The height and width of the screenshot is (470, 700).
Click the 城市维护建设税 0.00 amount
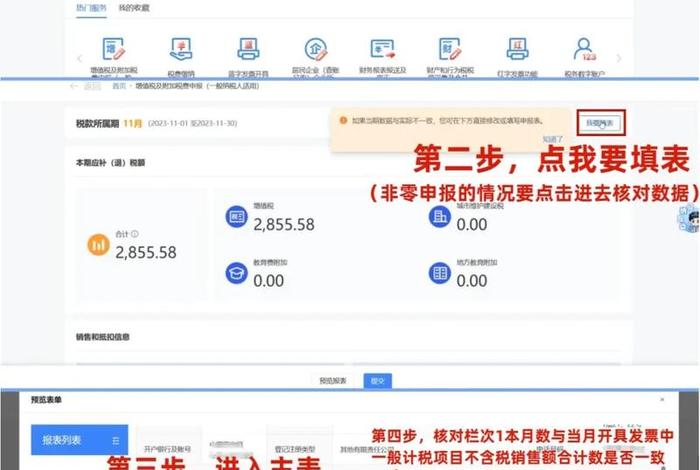point(471,225)
